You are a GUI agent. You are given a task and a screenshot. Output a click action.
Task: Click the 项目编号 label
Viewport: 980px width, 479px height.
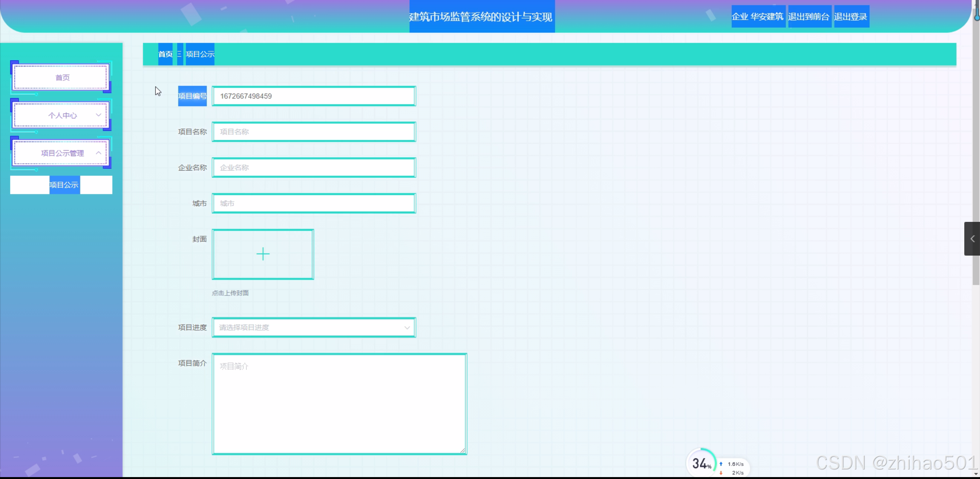pos(192,96)
